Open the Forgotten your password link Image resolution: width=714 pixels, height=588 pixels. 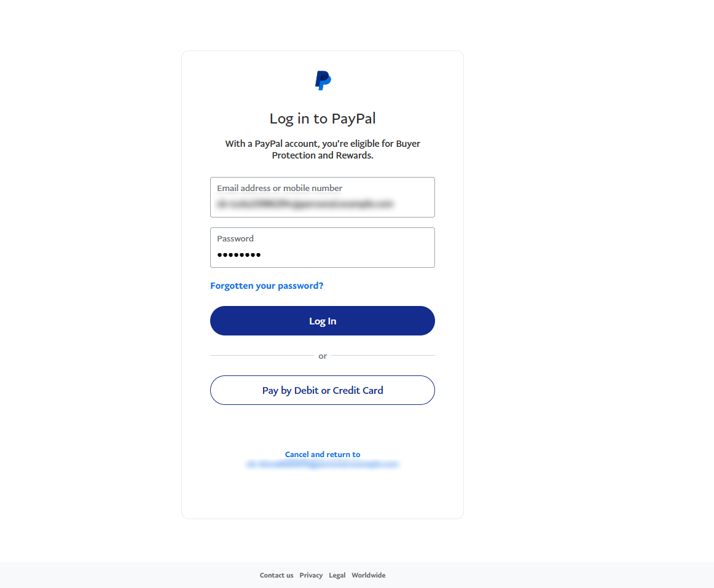(267, 286)
